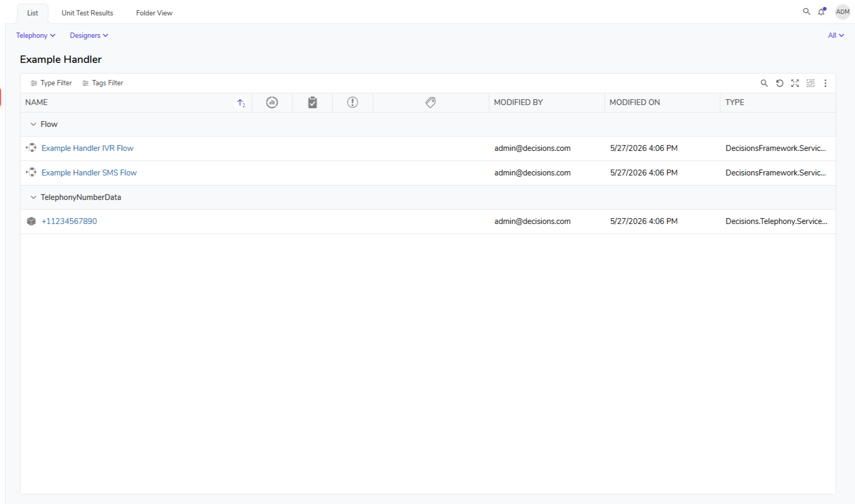Open the Tags Filter
855x504 pixels.
(102, 83)
